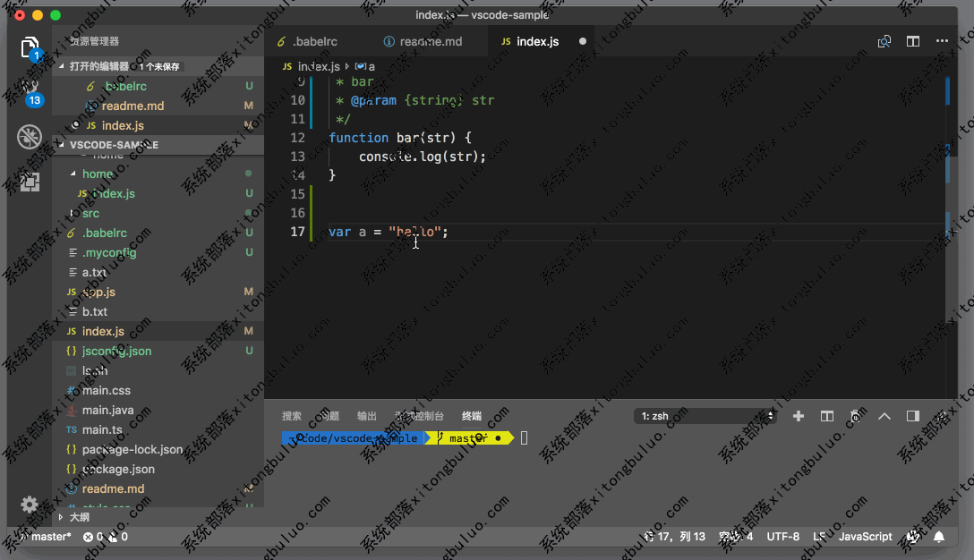
Task: Open the 1: zsh terminal dropdown
Action: point(705,416)
